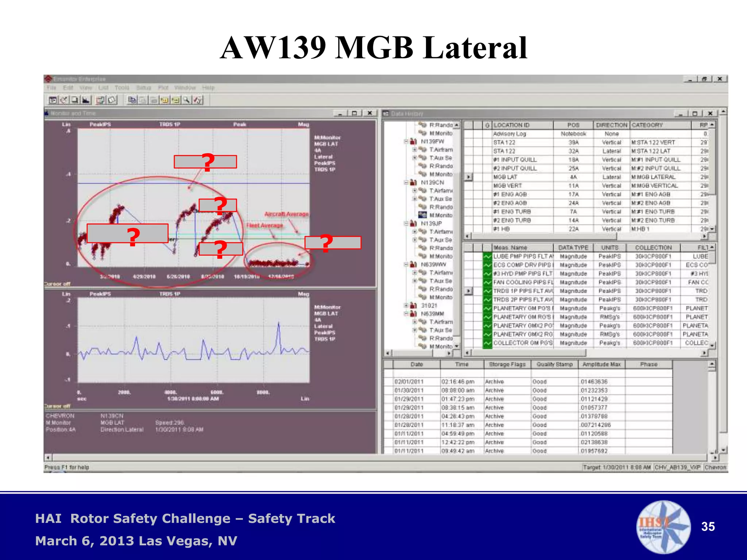Screen dimensions: 747x560
Task: Select the N139FW aircraft icon
Action: tap(414, 141)
